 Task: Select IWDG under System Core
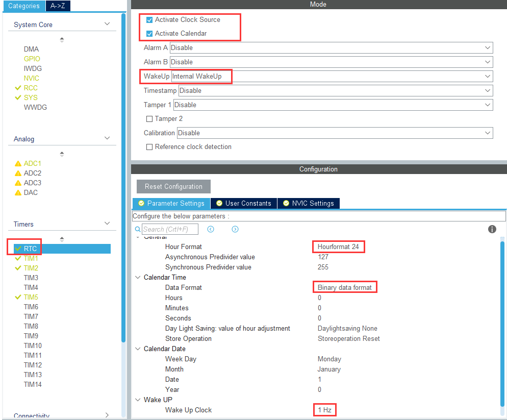click(x=33, y=68)
